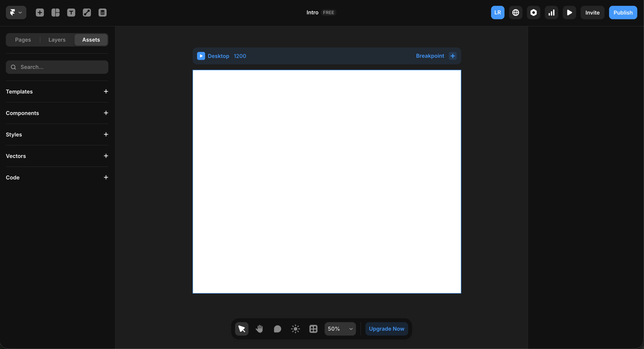Viewport: 644px width, 349px height.
Task: Expand the Components section plus
Action: (106, 113)
